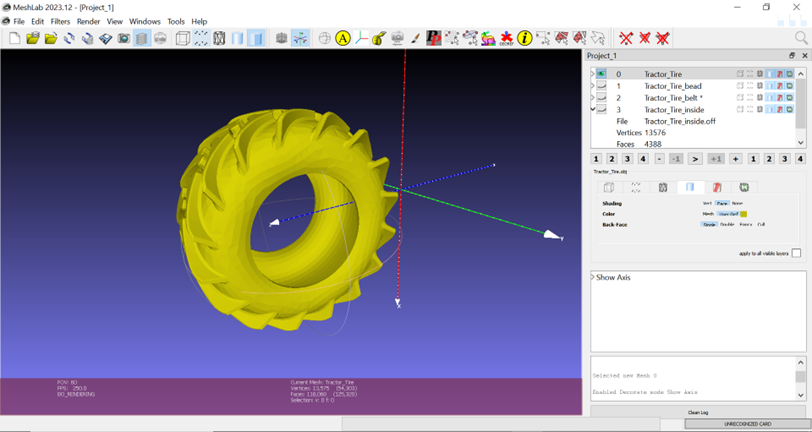Screen dimensions: 812x432
Task: Expand the Tractor_Tire layer row
Action: tap(592, 74)
